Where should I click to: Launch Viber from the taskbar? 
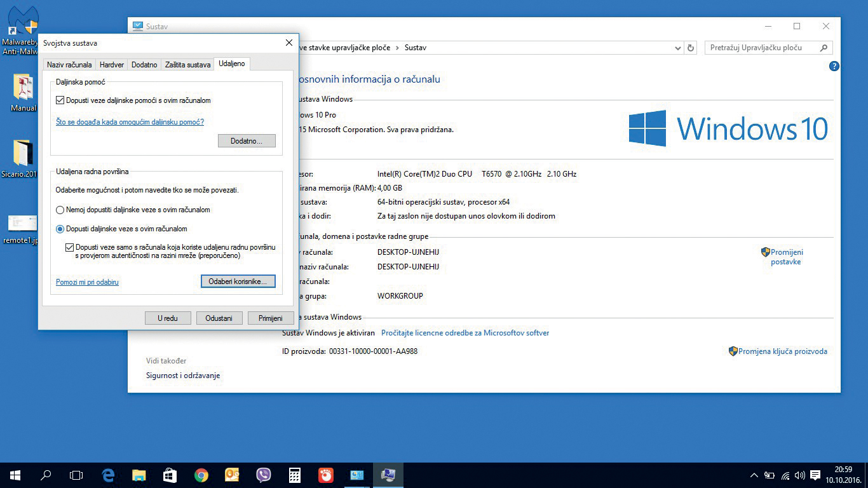(263, 475)
